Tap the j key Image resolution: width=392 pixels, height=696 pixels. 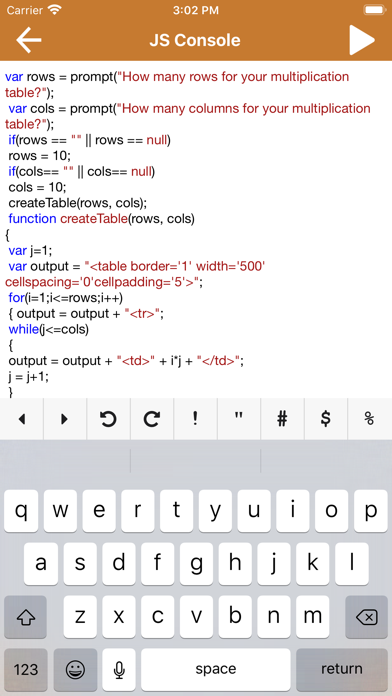click(273, 563)
